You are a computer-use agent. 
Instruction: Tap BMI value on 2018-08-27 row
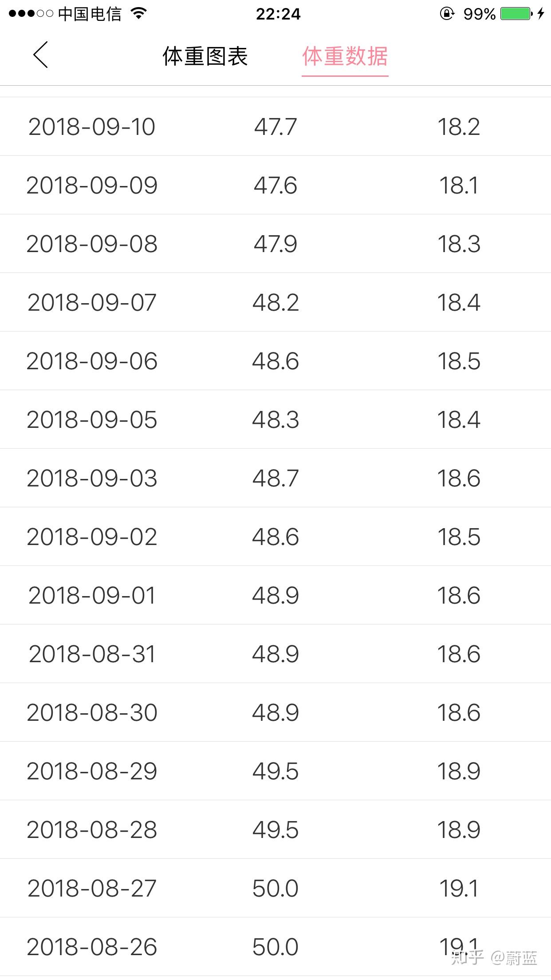coord(459,888)
